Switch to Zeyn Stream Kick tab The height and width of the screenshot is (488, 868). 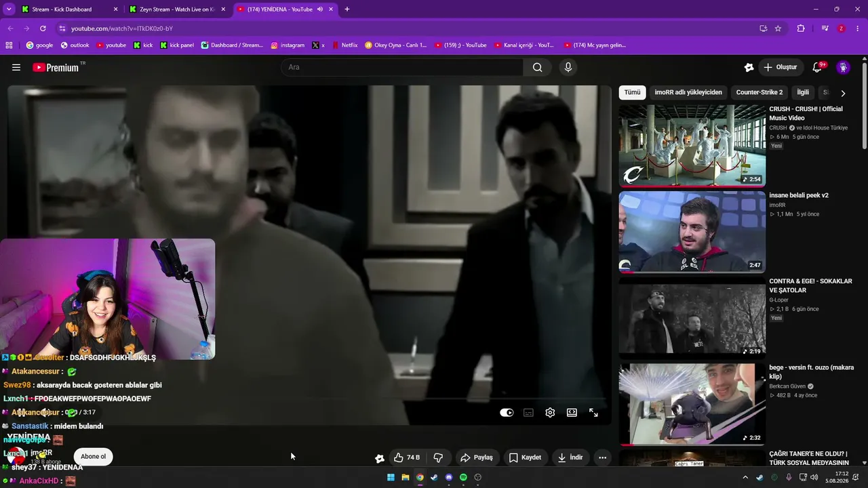click(x=178, y=9)
